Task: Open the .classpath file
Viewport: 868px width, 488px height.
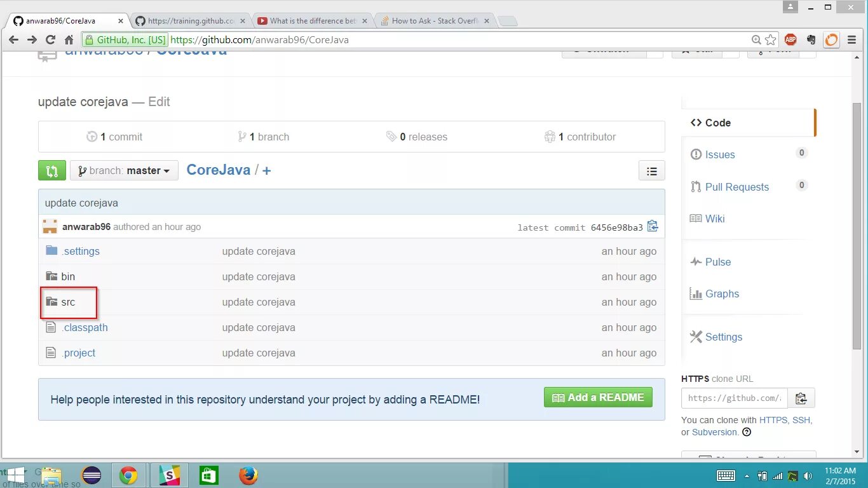Action: [85, 327]
